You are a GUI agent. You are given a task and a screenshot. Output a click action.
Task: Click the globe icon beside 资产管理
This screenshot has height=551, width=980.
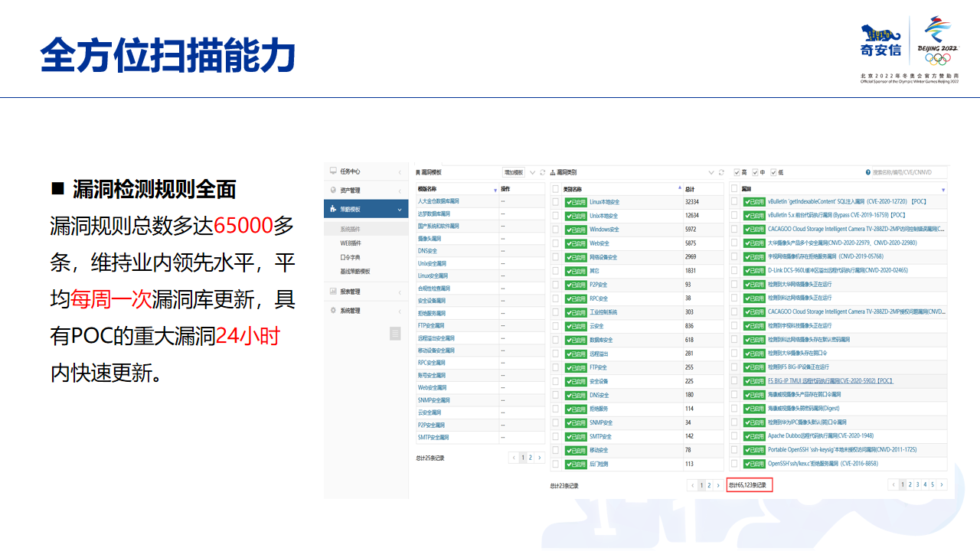pos(333,190)
